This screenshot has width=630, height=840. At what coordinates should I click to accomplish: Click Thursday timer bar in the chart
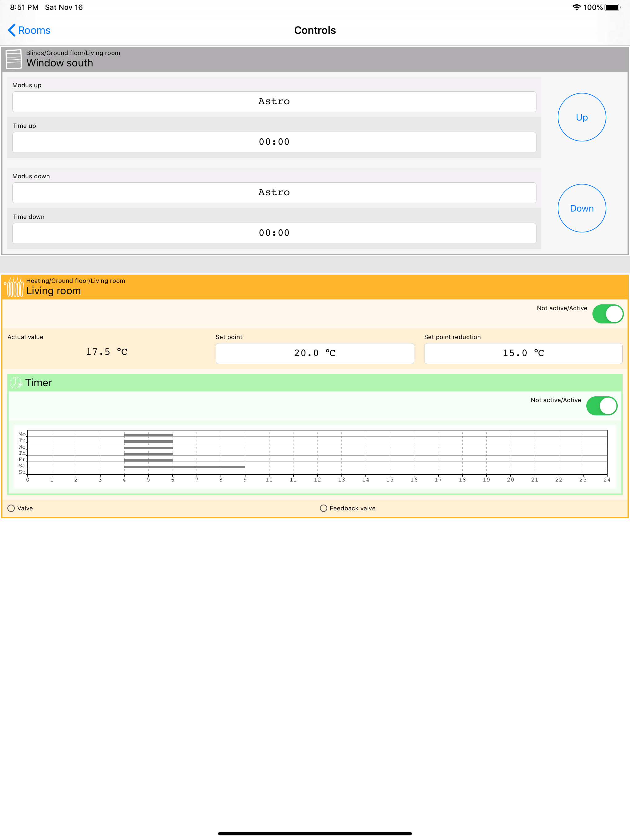point(149,454)
